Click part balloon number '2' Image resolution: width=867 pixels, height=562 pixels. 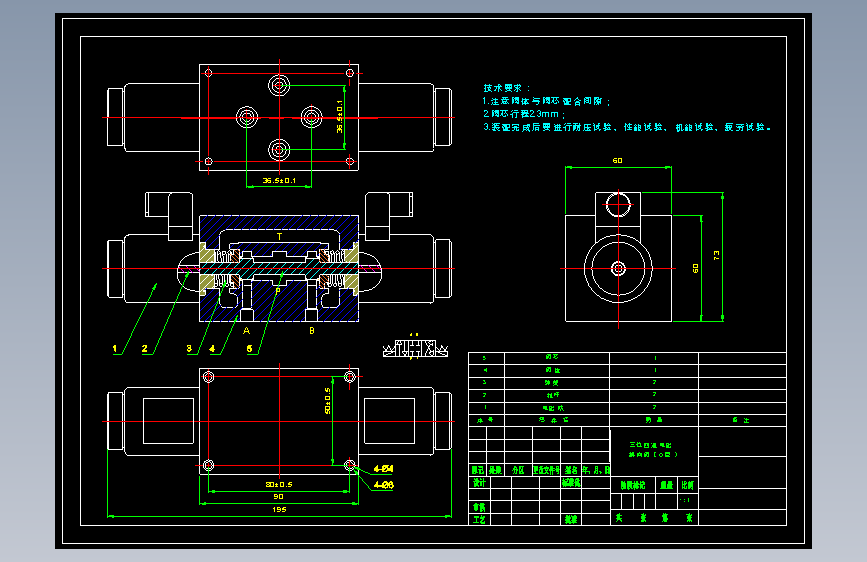pyautogui.click(x=144, y=348)
